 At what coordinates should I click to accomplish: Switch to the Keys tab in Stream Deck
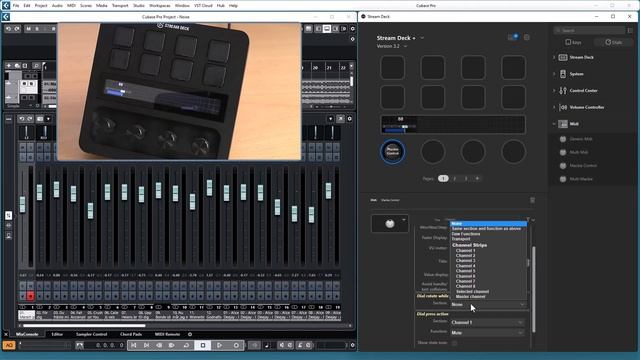pos(573,42)
